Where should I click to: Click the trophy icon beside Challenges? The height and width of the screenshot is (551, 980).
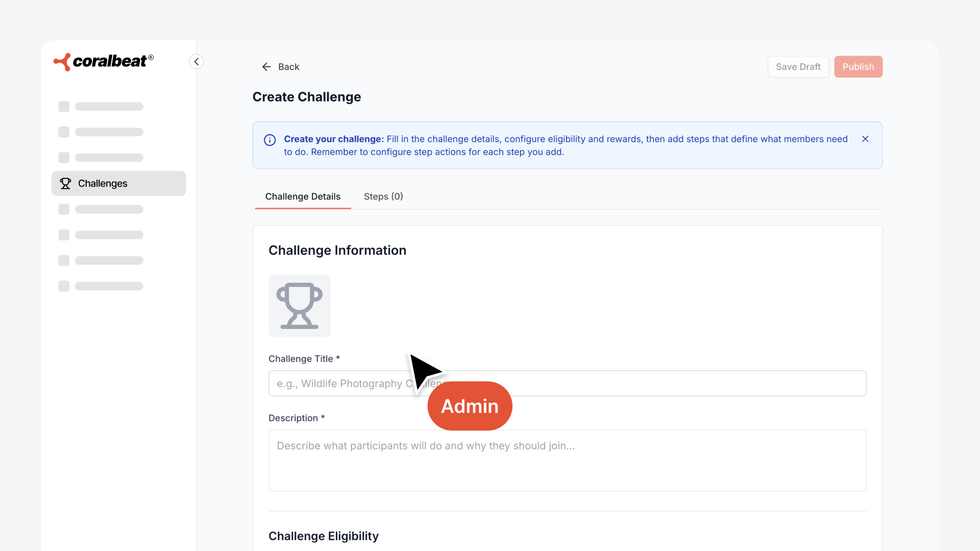(65, 183)
